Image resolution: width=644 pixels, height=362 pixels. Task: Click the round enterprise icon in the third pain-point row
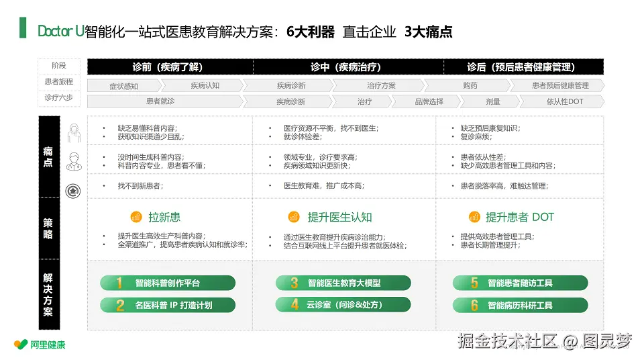pos(73,191)
